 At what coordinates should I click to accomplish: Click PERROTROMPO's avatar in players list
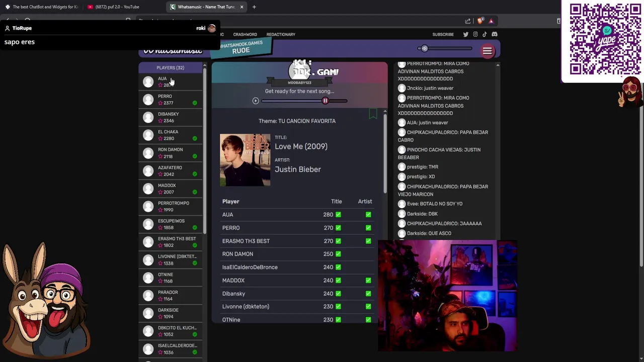tap(148, 206)
